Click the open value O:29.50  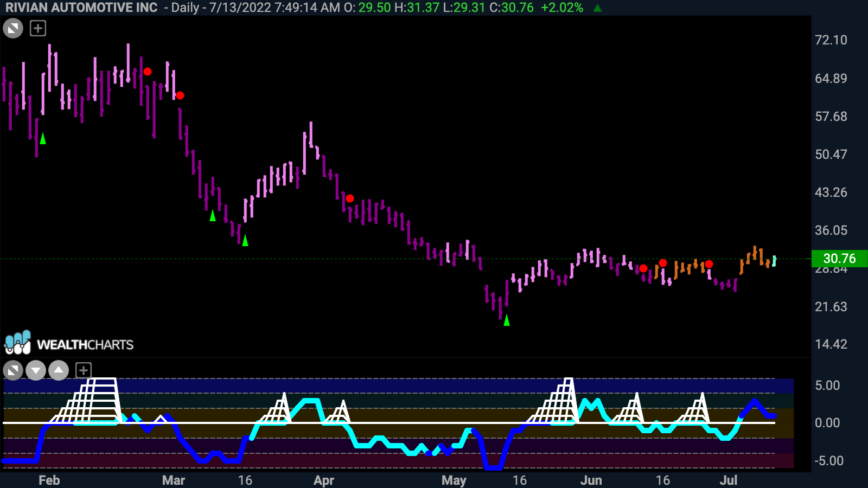pos(367,8)
